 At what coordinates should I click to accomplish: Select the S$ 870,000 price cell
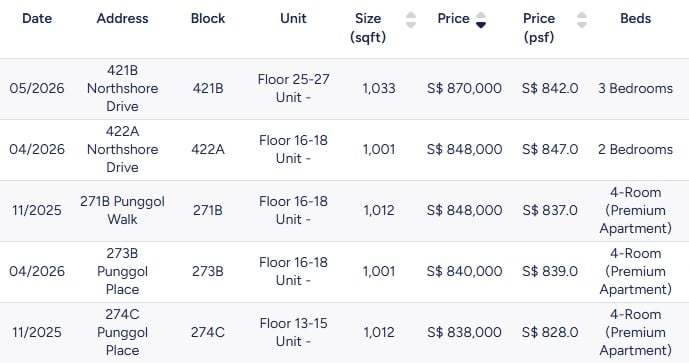click(x=464, y=88)
